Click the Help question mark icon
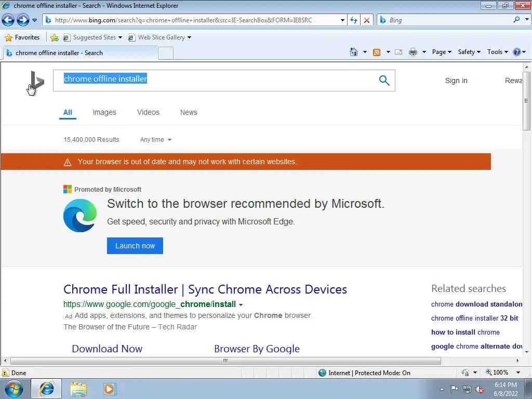The image size is (532, 399). (x=517, y=52)
